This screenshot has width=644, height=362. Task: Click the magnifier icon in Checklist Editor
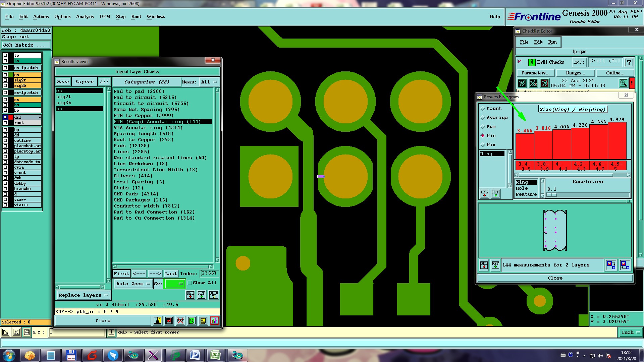[623, 83]
